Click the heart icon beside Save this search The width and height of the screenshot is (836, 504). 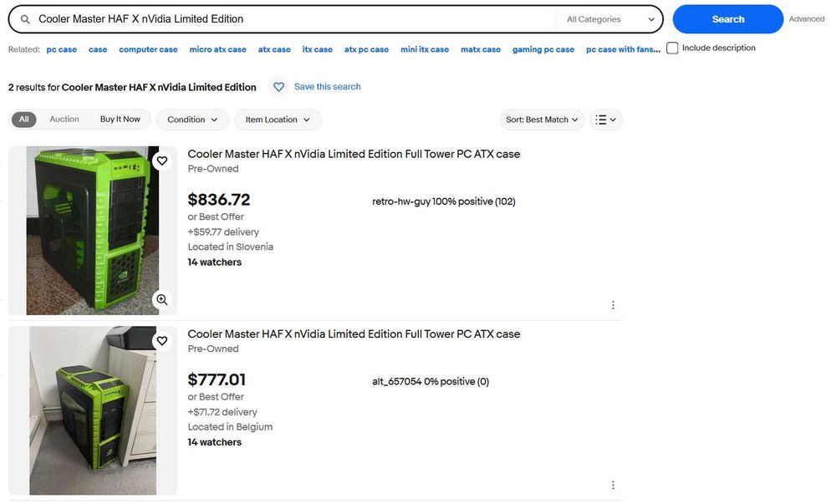[279, 87]
